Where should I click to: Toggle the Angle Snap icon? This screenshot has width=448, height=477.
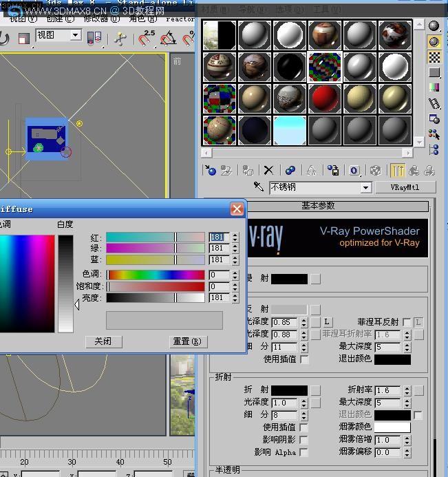(168, 39)
